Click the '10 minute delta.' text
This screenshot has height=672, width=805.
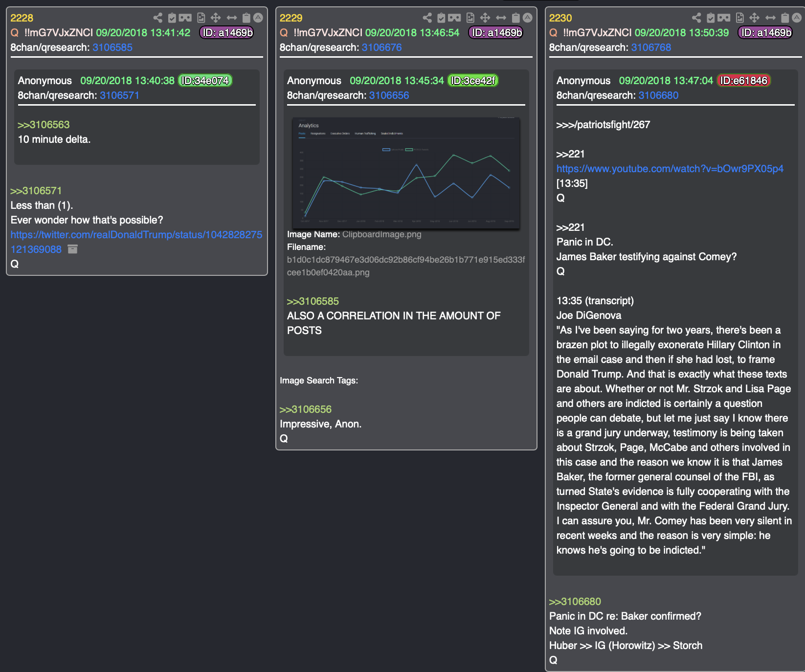tap(54, 139)
